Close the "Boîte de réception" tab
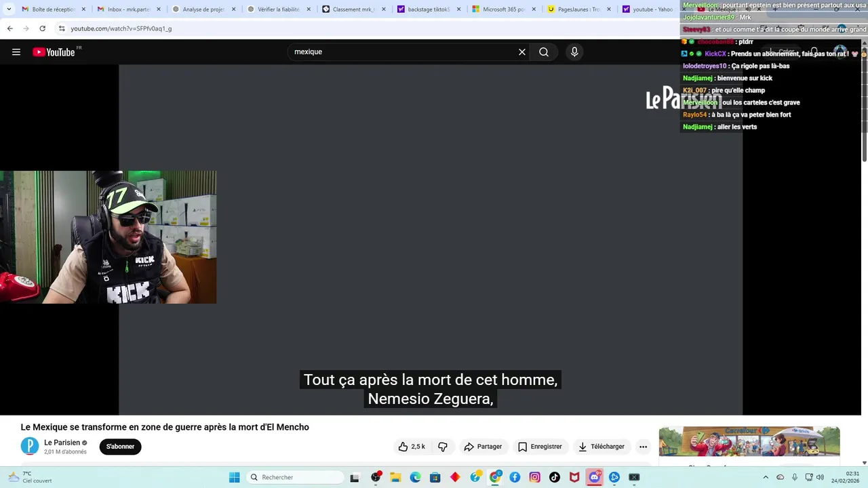 point(83,9)
